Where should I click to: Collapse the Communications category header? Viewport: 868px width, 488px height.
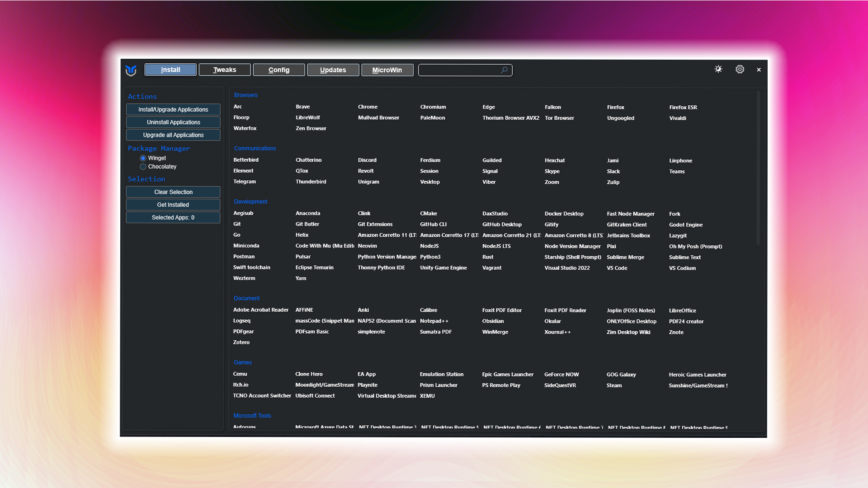pos(255,148)
